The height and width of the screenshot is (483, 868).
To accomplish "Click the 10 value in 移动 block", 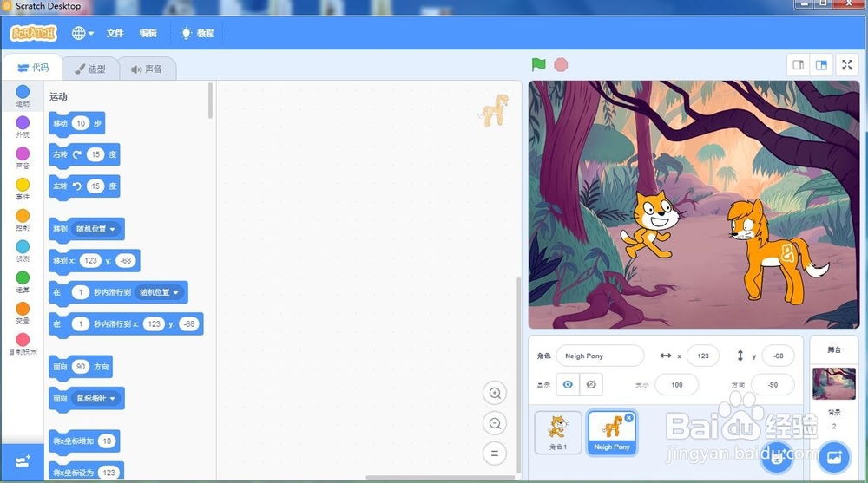I will [x=81, y=123].
